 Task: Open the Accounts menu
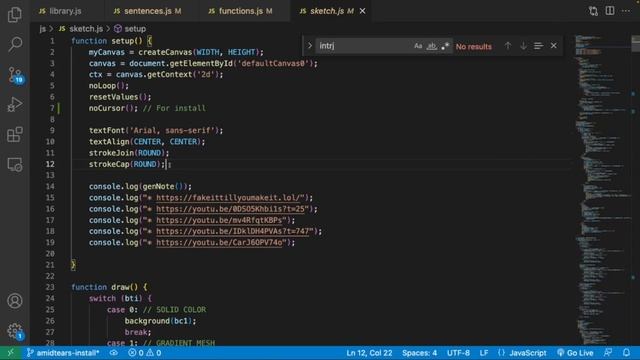15,301
